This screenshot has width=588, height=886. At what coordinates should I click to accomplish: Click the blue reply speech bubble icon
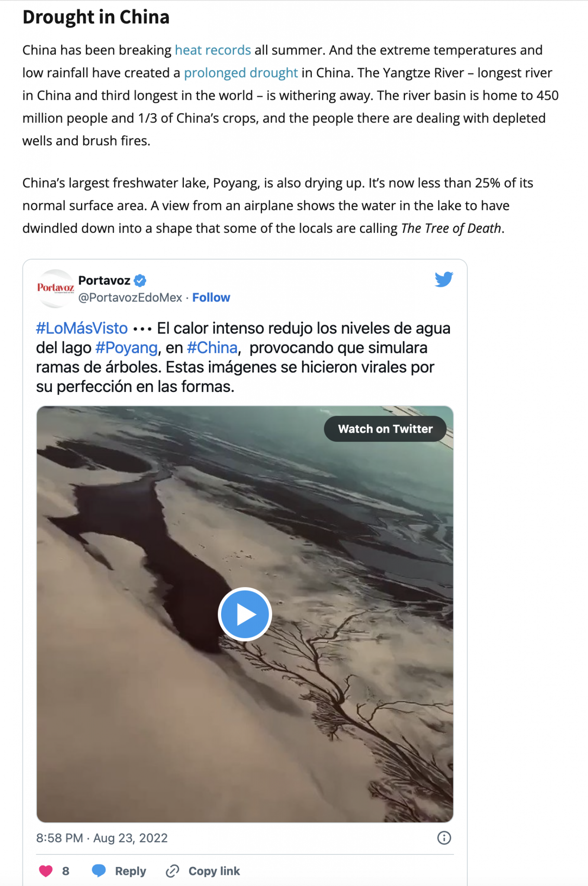99,870
